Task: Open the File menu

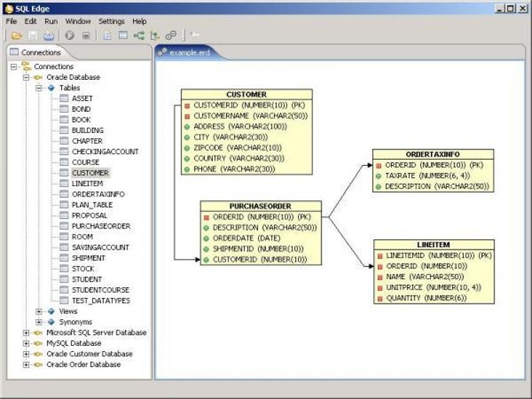Action: tap(11, 21)
